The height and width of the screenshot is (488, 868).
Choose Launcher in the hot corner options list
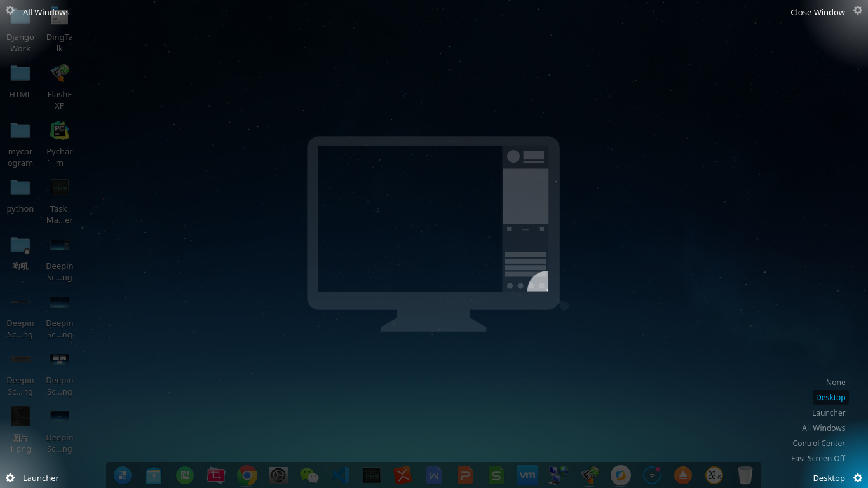pyautogui.click(x=829, y=412)
